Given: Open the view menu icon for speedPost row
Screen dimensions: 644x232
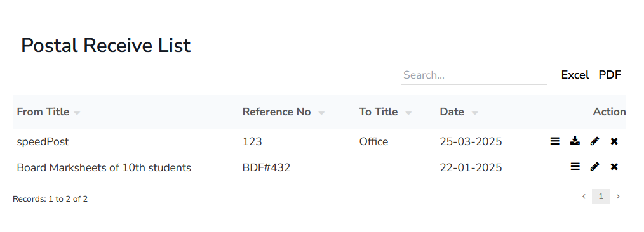Looking at the screenshot, I should 555,141.
